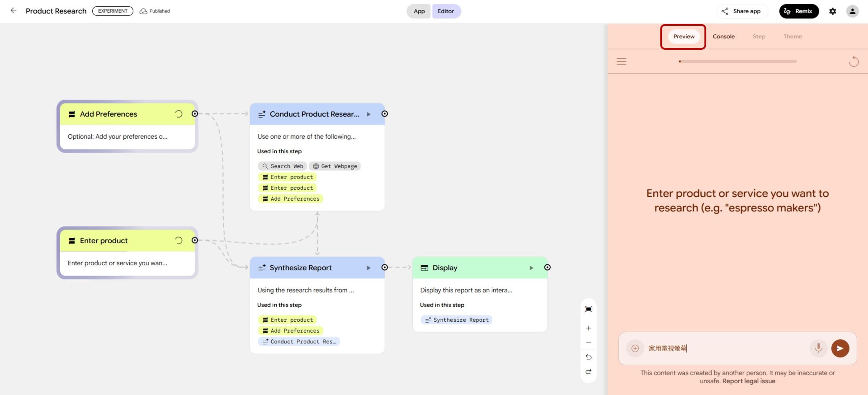
Task: Zoom in on the canvas with plus icon
Action: coord(588,328)
